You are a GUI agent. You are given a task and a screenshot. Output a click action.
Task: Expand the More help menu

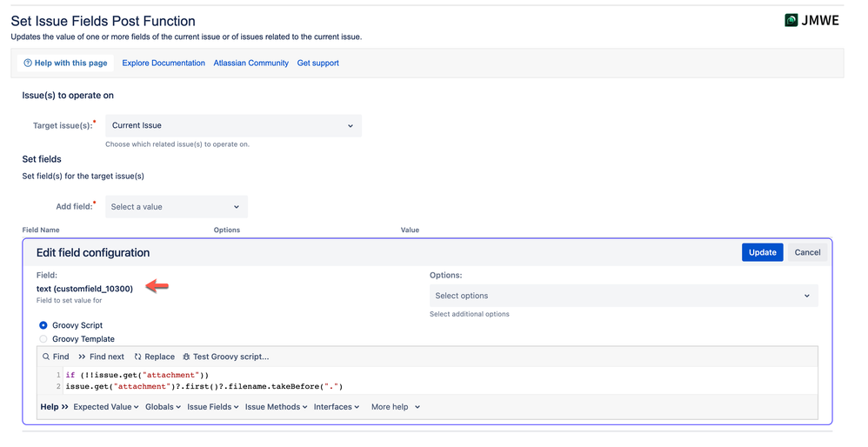395,407
